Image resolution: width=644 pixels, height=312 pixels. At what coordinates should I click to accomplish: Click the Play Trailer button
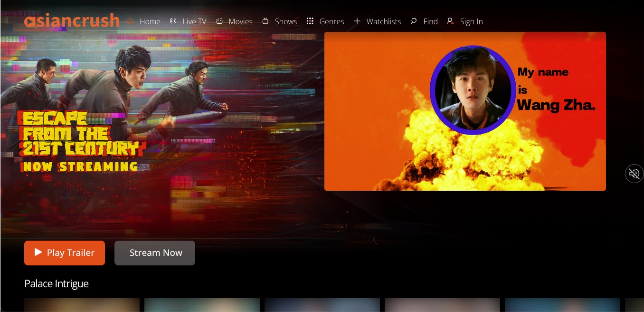[x=65, y=253]
